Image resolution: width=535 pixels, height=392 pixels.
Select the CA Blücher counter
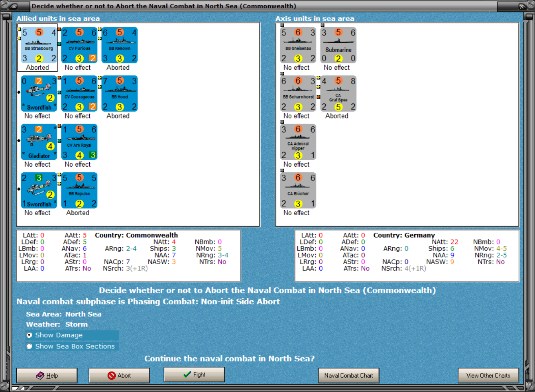[298, 191]
